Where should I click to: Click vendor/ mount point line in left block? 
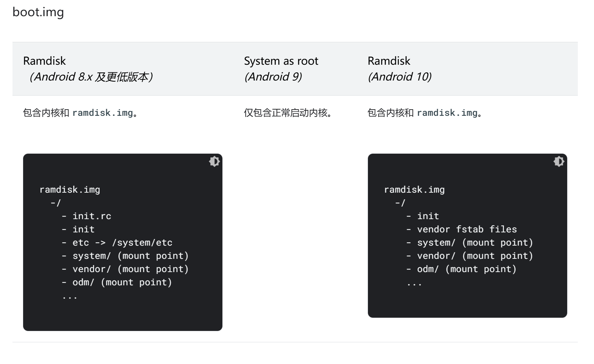pyautogui.click(x=125, y=269)
